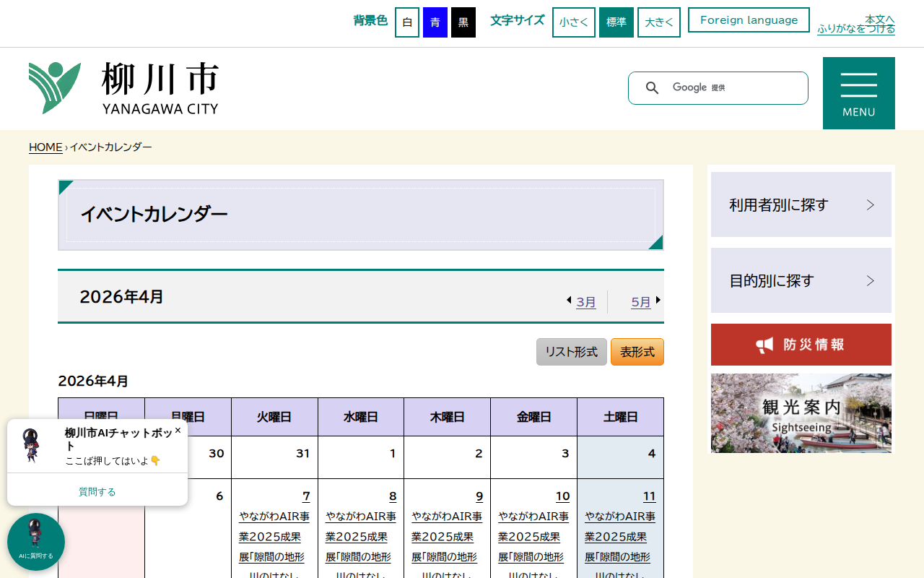Switch to list format view

click(571, 352)
